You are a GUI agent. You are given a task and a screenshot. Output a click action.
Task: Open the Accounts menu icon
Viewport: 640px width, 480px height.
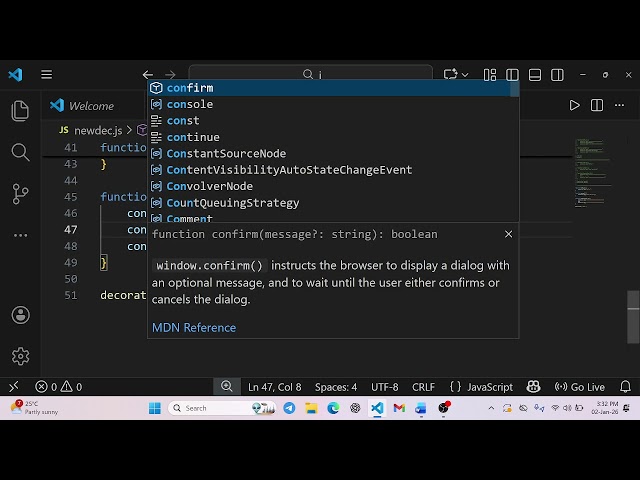point(20,315)
